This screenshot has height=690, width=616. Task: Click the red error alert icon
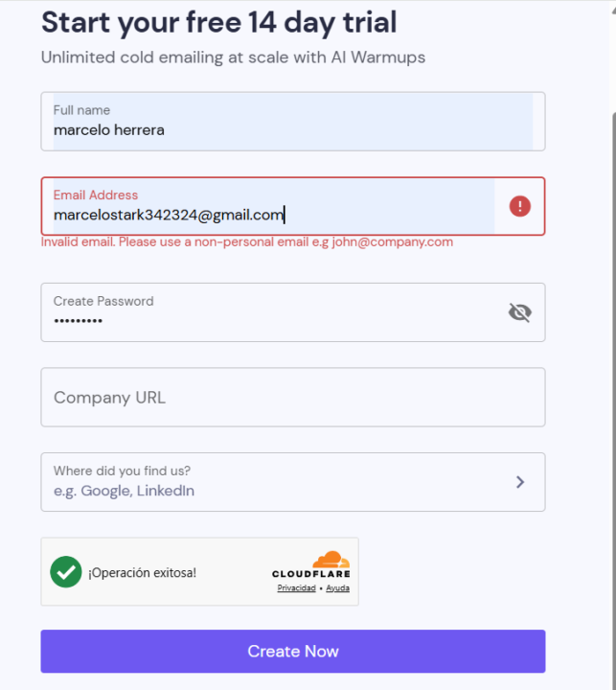(x=519, y=206)
